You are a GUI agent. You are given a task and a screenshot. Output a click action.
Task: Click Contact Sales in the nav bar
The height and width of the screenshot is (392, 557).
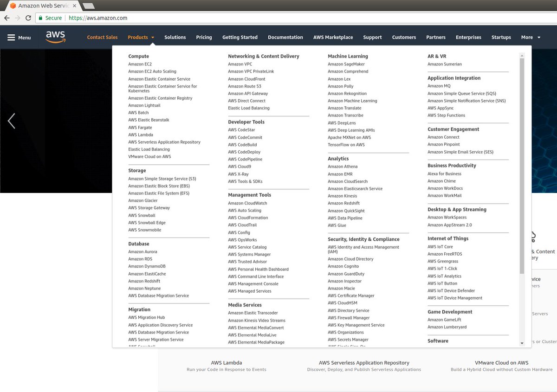pos(102,37)
